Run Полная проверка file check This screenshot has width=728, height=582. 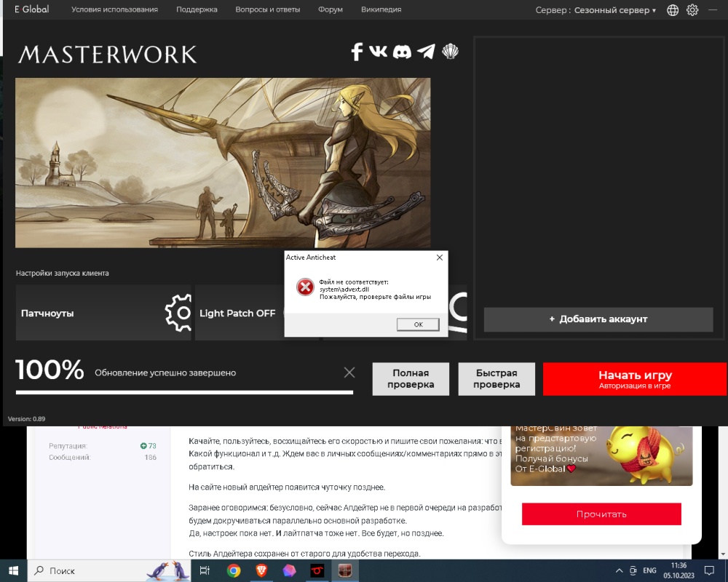point(411,379)
